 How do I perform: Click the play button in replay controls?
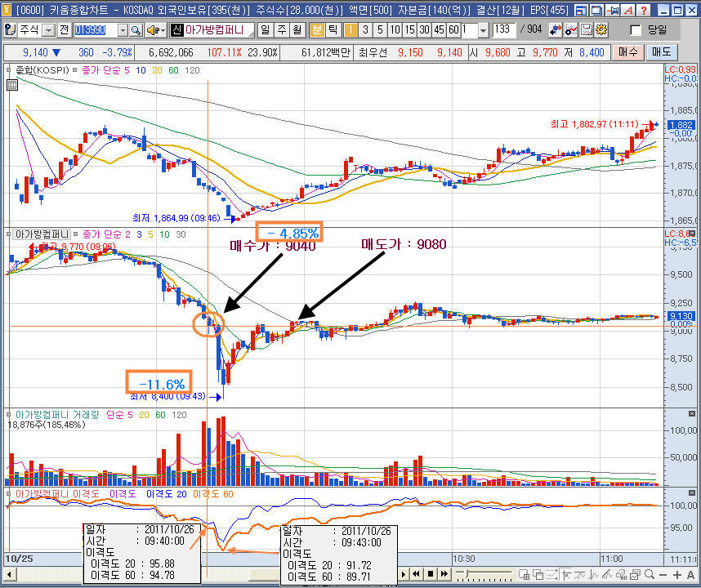pos(404,574)
